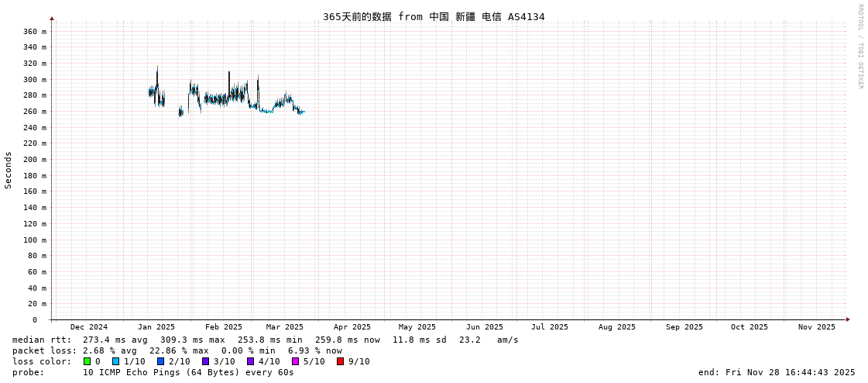Click the end timestamp Fri Nov 28

777,372
